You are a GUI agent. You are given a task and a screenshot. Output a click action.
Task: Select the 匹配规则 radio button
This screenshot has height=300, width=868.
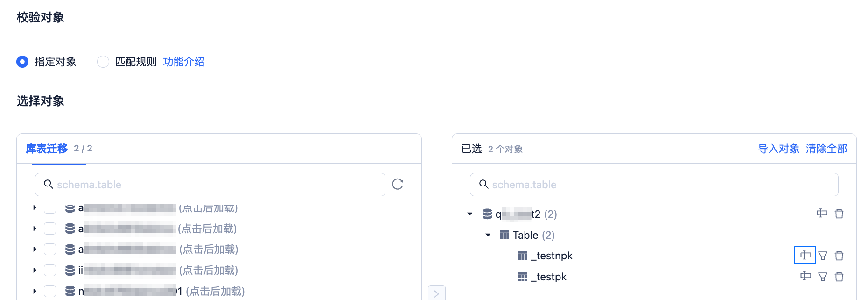click(x=103, y=62)
